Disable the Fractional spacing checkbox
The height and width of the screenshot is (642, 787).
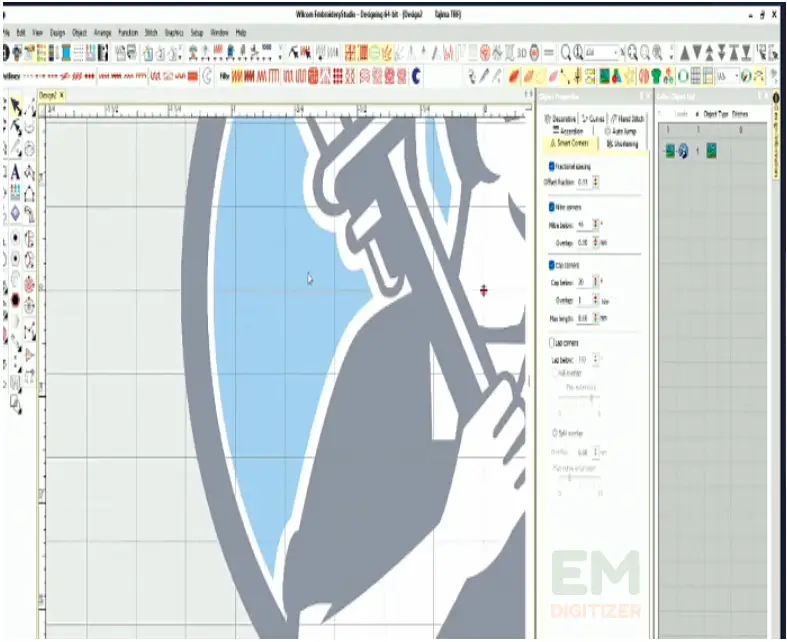(x=552, y=166)
